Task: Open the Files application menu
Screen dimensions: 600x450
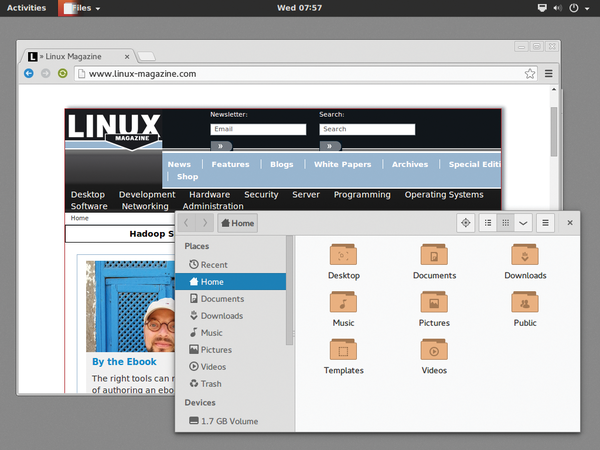Action: pyautogui.click(x=82, y=8)
